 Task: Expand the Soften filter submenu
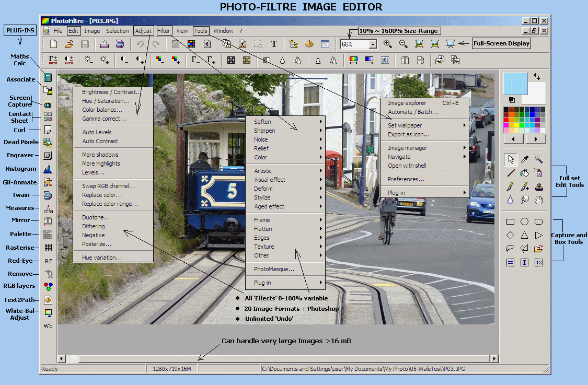(x=285, y=122)
